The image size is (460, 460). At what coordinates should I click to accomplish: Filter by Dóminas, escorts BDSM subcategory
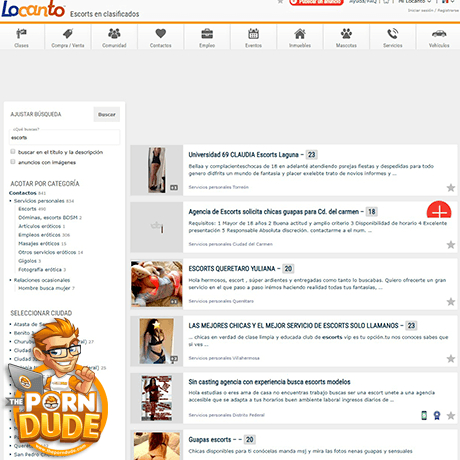pyautogui.click(x=48, y=218)
